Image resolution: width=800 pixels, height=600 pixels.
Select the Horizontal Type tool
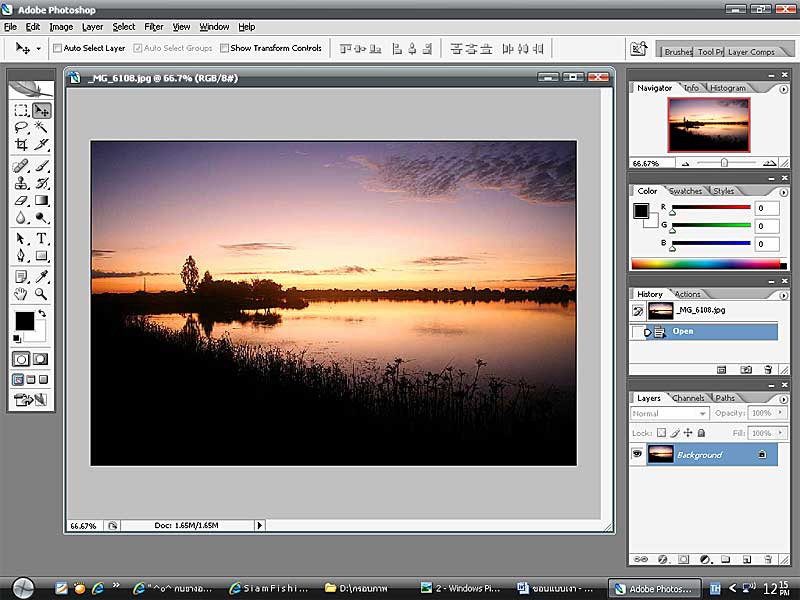click(x=41, y=238)
